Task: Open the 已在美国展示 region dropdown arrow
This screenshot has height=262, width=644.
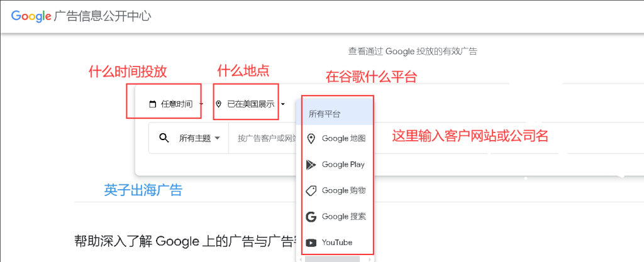Action: pyautogui.click(x=283, y=104)
